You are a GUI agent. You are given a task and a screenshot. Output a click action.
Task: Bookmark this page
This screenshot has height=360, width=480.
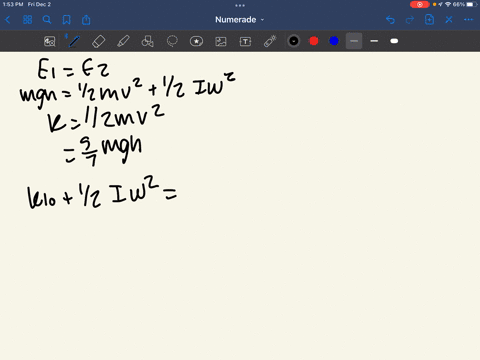[x=67, y=20]
